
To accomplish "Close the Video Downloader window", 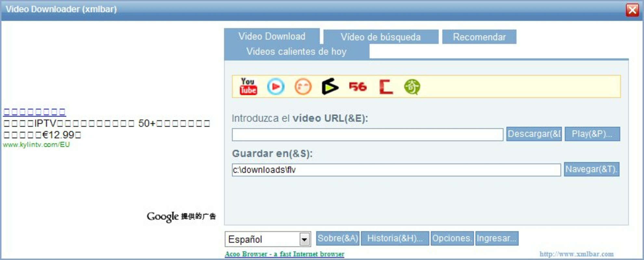I will pyautogui.click(x=632, y=10).
